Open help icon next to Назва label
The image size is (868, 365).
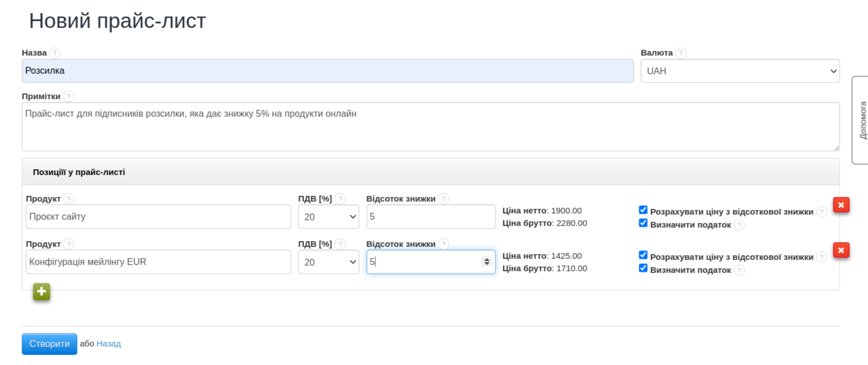(54, 53)
